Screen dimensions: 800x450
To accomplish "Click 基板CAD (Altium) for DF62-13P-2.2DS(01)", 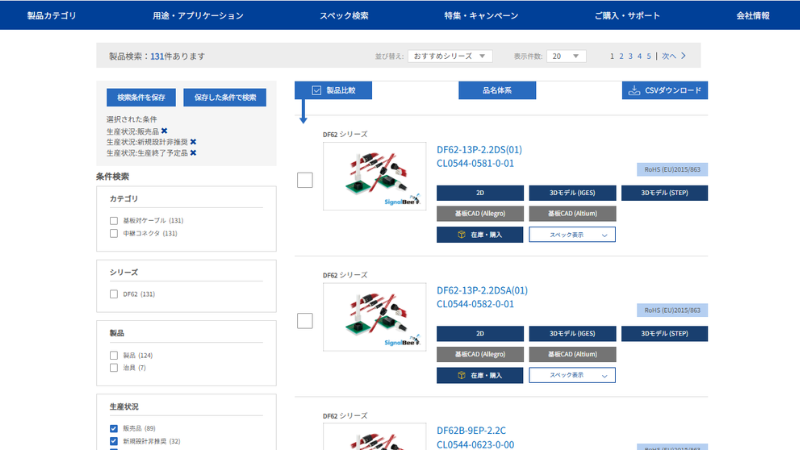I will click(x=572, y=213).
